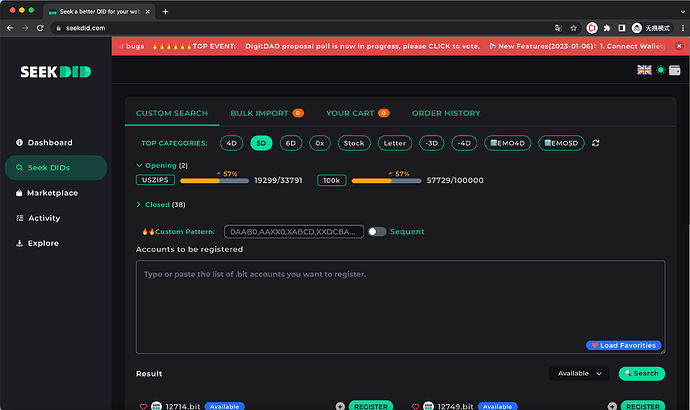Click the 12749.bit avatar icon
690x410 pixels.
point(428,406)
